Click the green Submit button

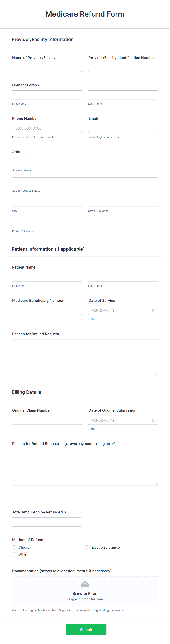click(x=86, y=629)
